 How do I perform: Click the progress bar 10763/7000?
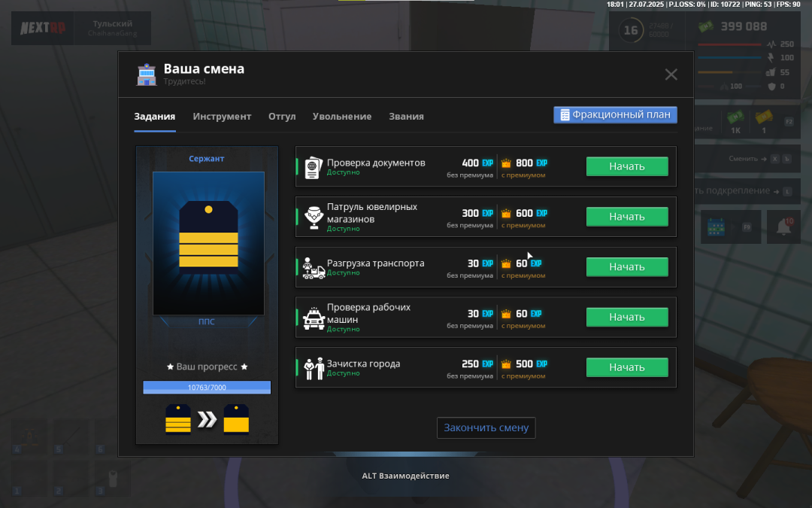point(208,388)
